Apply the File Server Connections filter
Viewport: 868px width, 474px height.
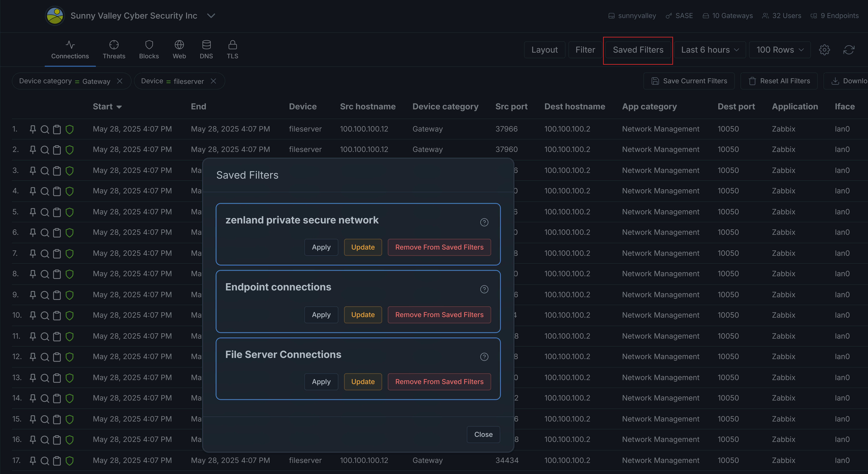click(321, 382)
